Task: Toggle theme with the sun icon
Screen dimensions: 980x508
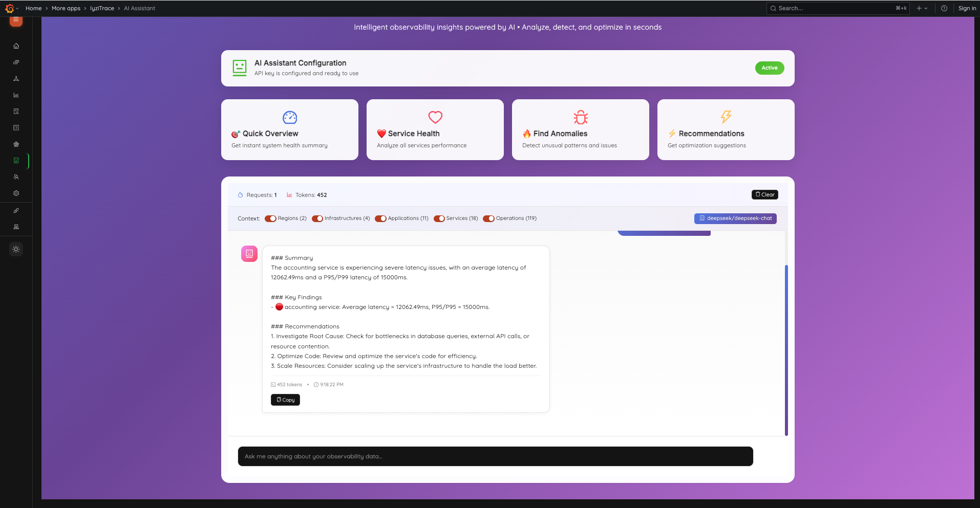Action: [x=16, y=249]
